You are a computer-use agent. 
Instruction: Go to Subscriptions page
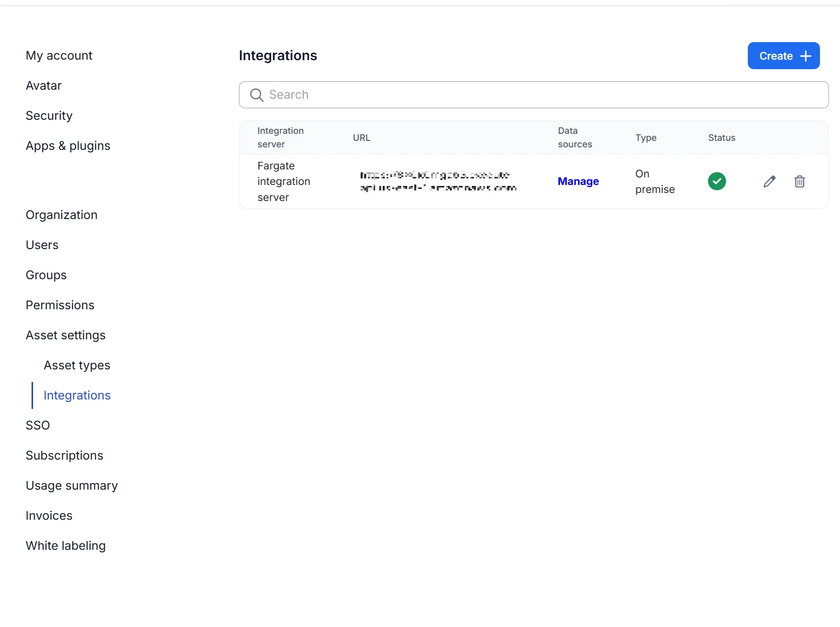pyautogui.click(x=65, y=456)
